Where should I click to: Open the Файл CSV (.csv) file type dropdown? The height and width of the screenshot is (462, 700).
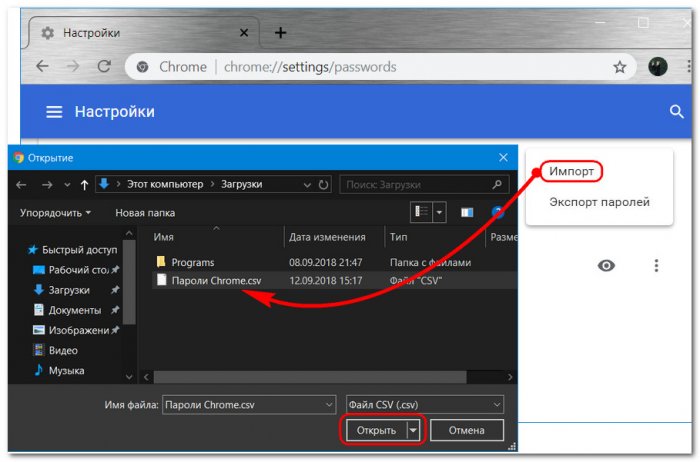tap(425, 405)
